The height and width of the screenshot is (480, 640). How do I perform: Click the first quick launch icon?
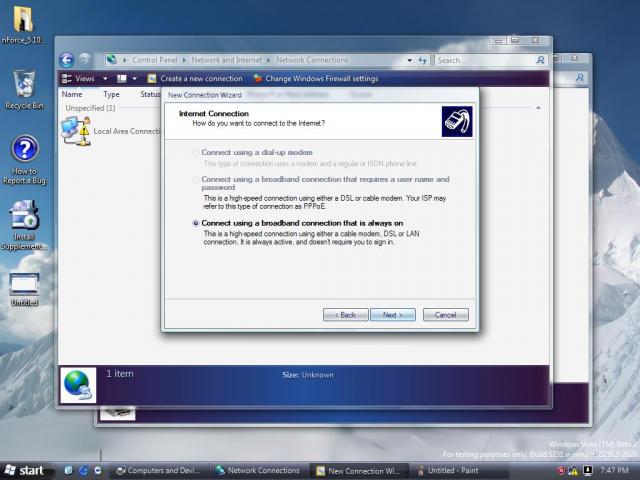point(69,471)
